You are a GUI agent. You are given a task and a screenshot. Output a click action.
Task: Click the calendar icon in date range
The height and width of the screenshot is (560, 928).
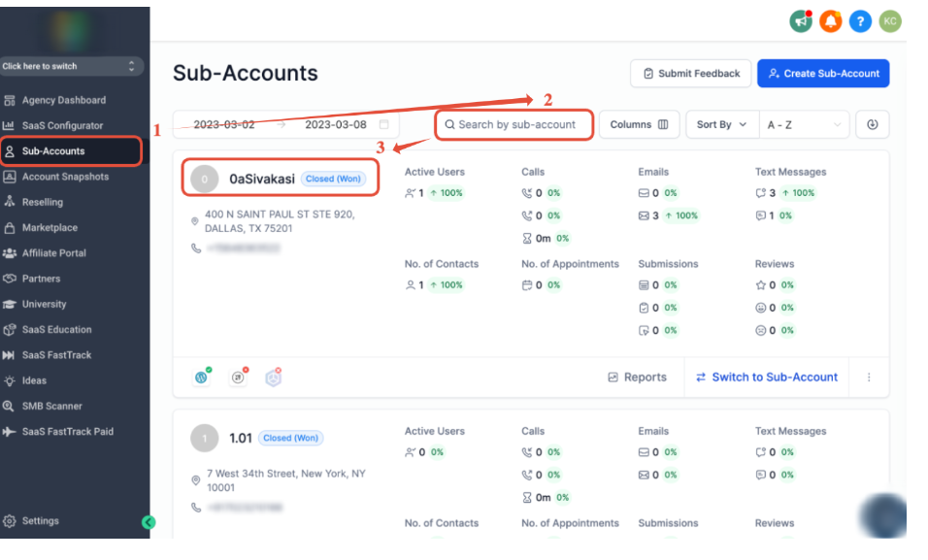384,125
